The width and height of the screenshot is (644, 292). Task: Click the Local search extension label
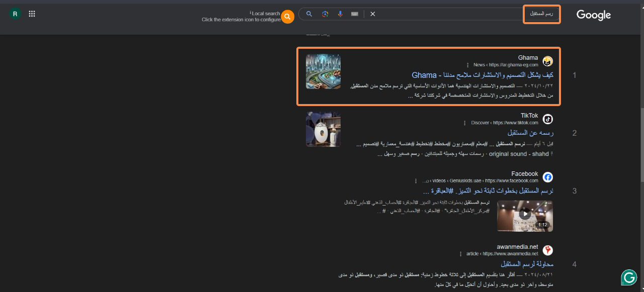click(266, 13)
